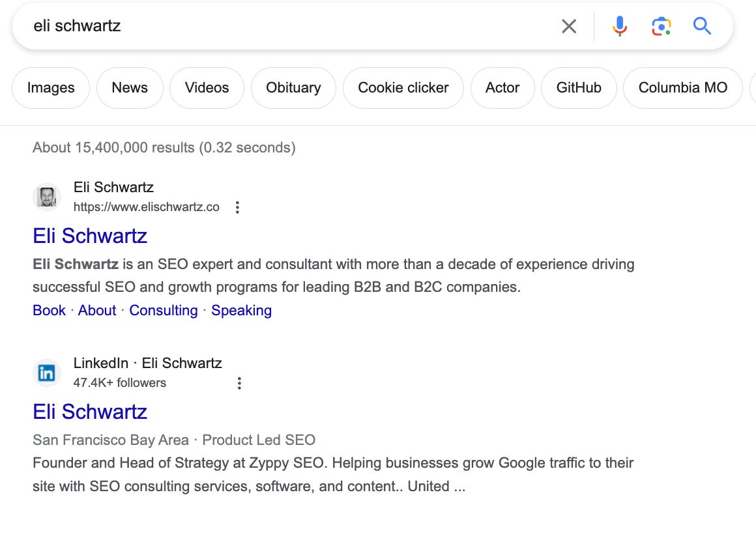Click the 'Eli Schwartz' site name above the URL
Screen dimensions: 756x542
pyautogui.click(x=113, y=187)
